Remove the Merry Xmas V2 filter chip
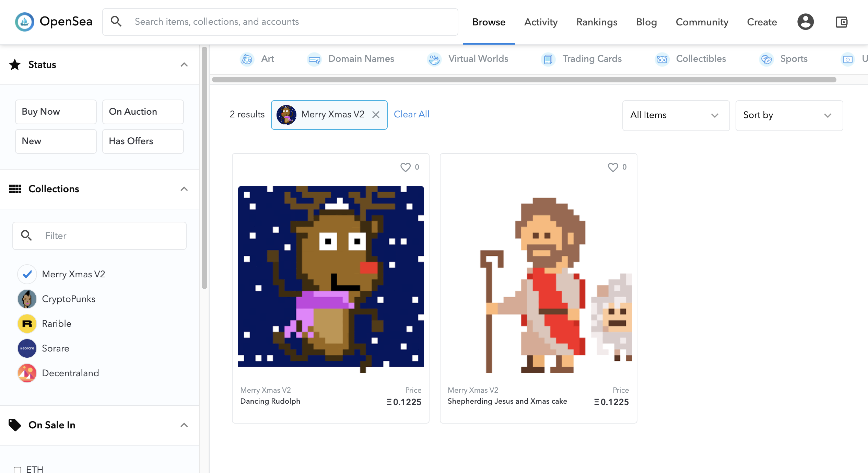 [376, 115]
